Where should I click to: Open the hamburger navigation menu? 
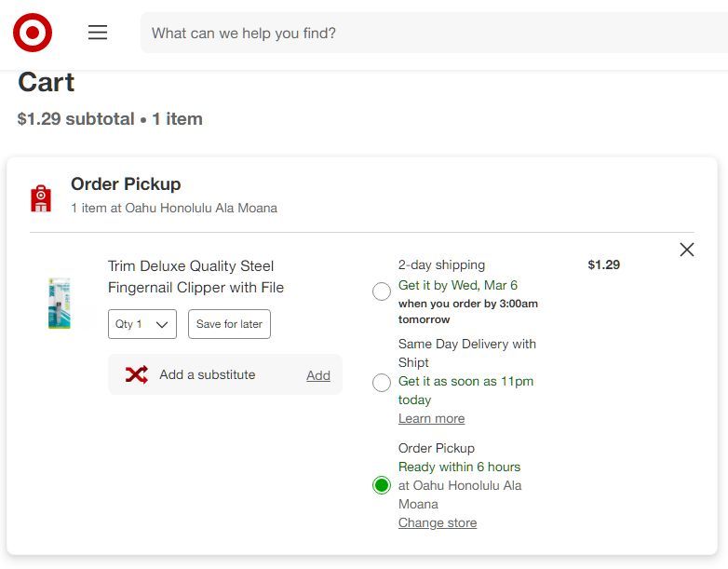coord(98,33)
